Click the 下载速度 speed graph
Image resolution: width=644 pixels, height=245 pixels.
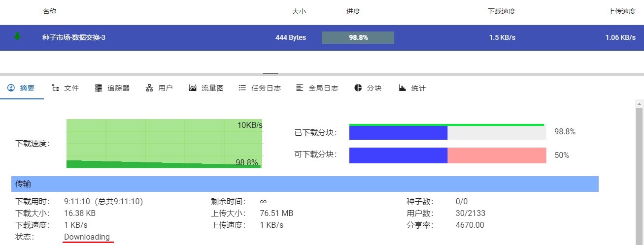click(x=164, y=144)
